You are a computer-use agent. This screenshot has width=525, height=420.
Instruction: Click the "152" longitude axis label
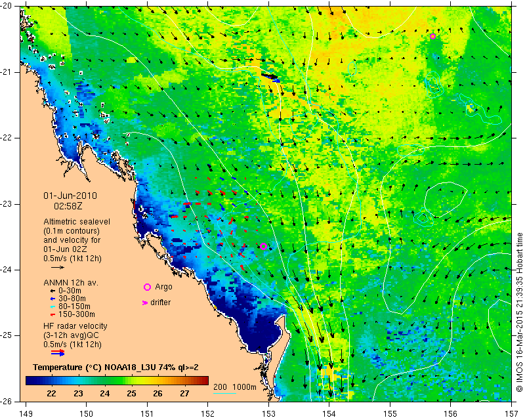click(207, 414)
